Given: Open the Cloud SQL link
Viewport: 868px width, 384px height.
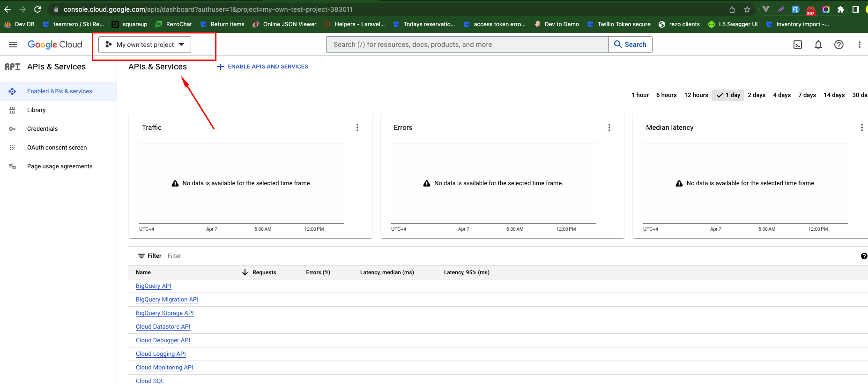Looking at the screenshot, I should 150,381.
